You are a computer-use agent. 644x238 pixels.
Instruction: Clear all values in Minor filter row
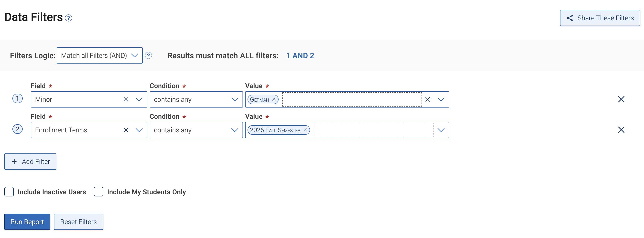(x=428, y=99)
